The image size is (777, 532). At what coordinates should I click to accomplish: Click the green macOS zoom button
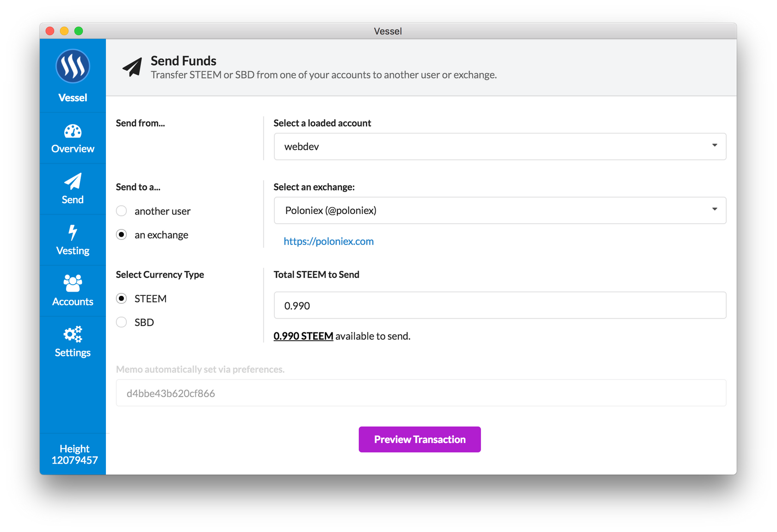[79, 31]
